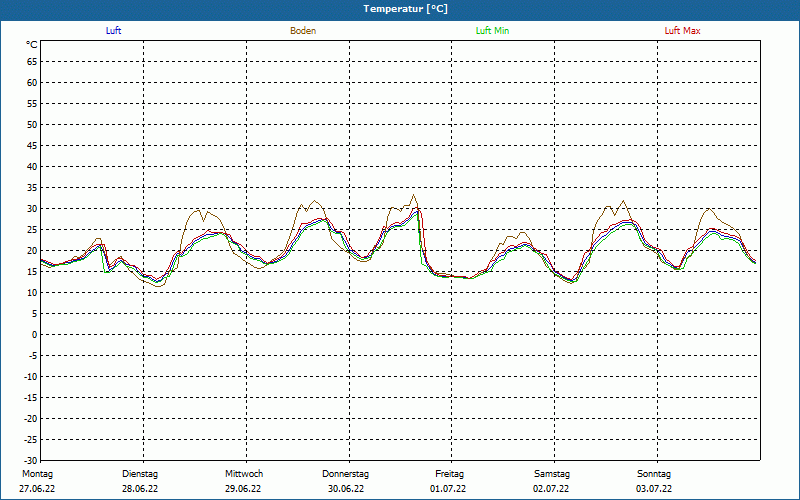
Task: Click the blue "Luft" legend label
Action: coord(113,31)
